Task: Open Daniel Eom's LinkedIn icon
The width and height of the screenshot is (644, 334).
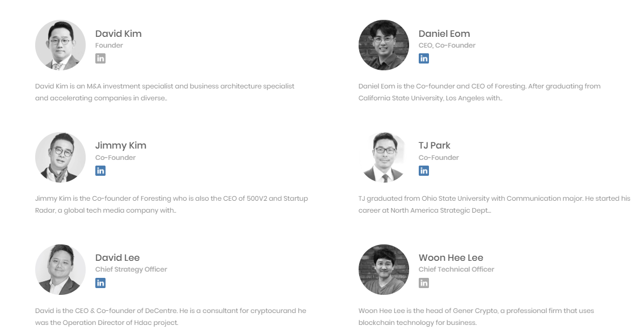Action: 423,58
